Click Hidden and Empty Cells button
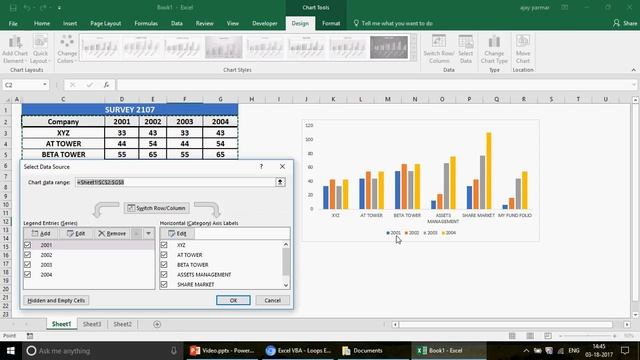The width and height of the screenshot is (640, 360). coord(56,300)
